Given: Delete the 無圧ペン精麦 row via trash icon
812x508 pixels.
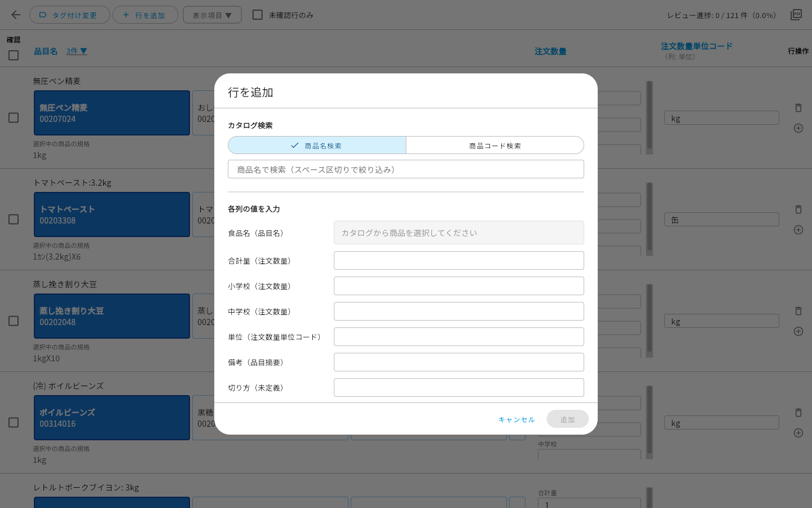Looking at the screenshot, I should [798, 108].
